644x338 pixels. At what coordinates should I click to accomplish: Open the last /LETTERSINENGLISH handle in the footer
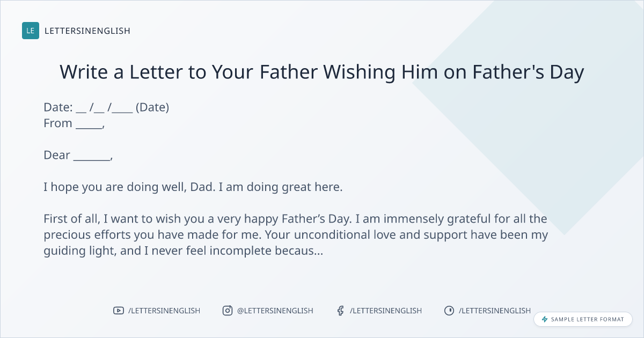495,311
